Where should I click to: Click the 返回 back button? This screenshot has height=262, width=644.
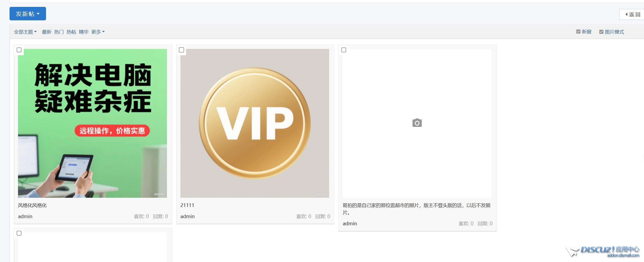point(632,15)
